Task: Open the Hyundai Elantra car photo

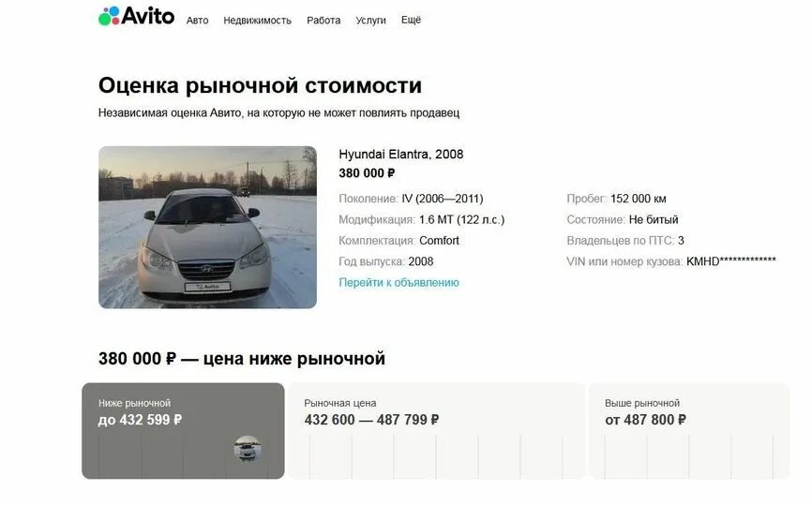Action: click(207, 227)
